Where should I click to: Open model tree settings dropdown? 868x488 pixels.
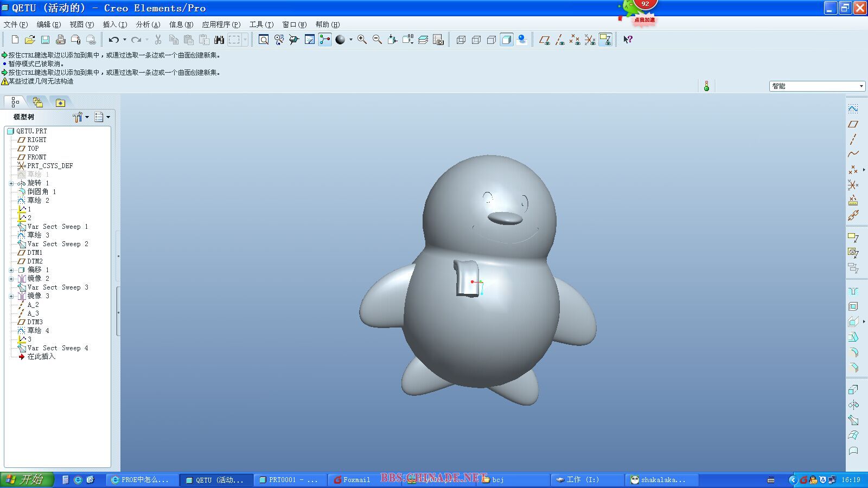81,117
